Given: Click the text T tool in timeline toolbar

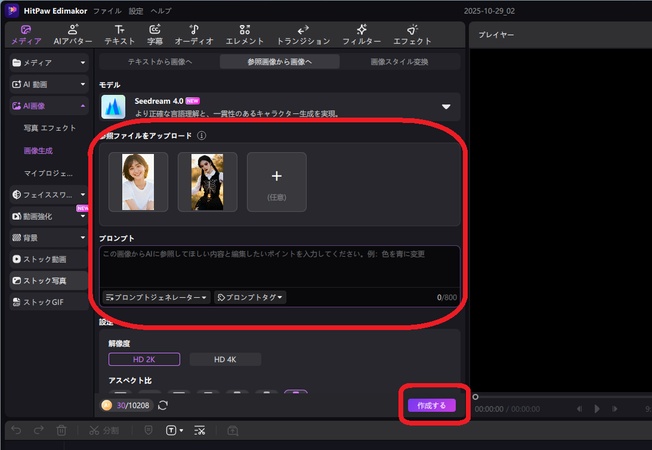Looking at the screenshot, I should pyautogui.click(x=171, y=430).
